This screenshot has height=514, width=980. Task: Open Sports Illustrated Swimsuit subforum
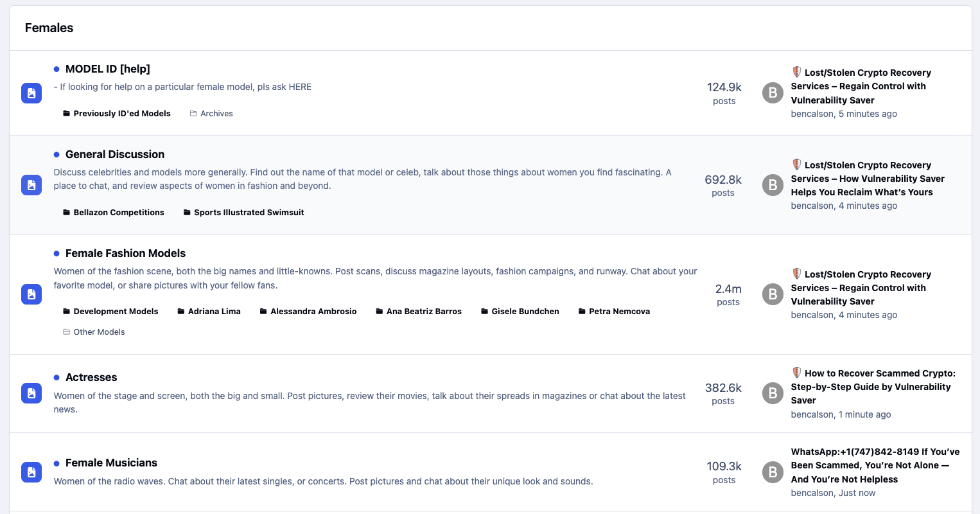coord(249,213)
